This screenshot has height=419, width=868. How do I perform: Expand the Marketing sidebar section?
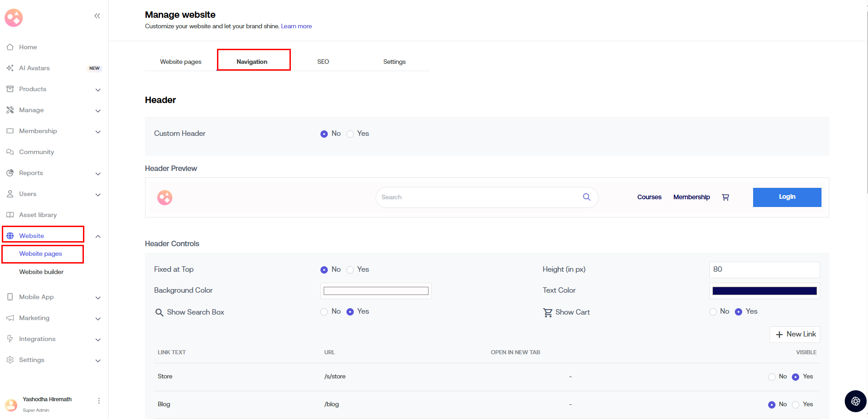(98, 318)
